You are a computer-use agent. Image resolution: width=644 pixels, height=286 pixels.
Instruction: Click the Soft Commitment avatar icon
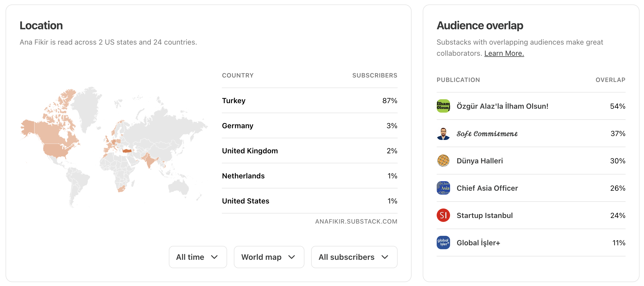(x=443, y=133)
